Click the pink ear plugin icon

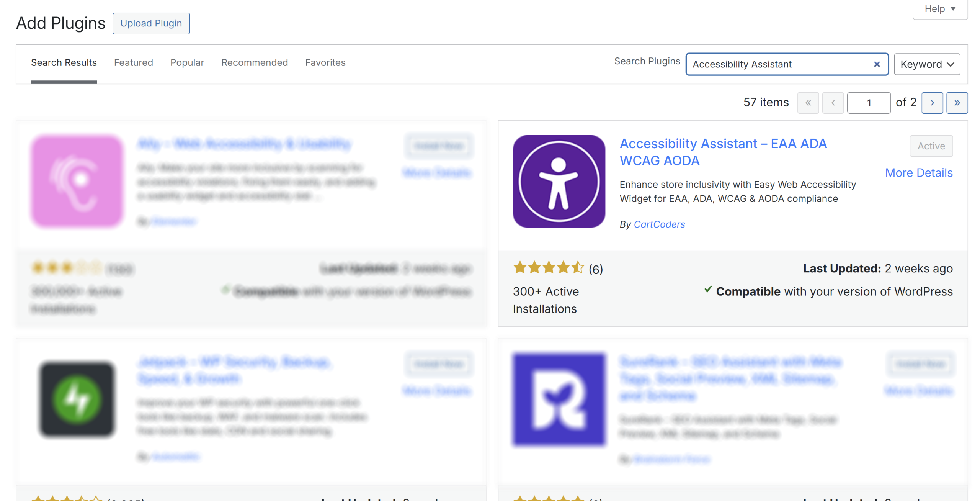pos(77,181)
